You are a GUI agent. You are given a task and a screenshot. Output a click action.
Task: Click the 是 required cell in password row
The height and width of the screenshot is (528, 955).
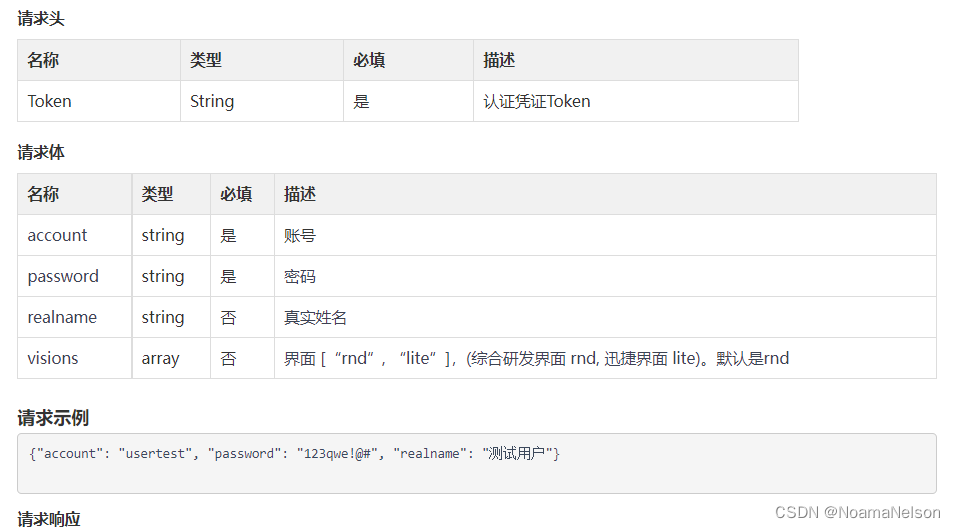(x=242, y=276)
